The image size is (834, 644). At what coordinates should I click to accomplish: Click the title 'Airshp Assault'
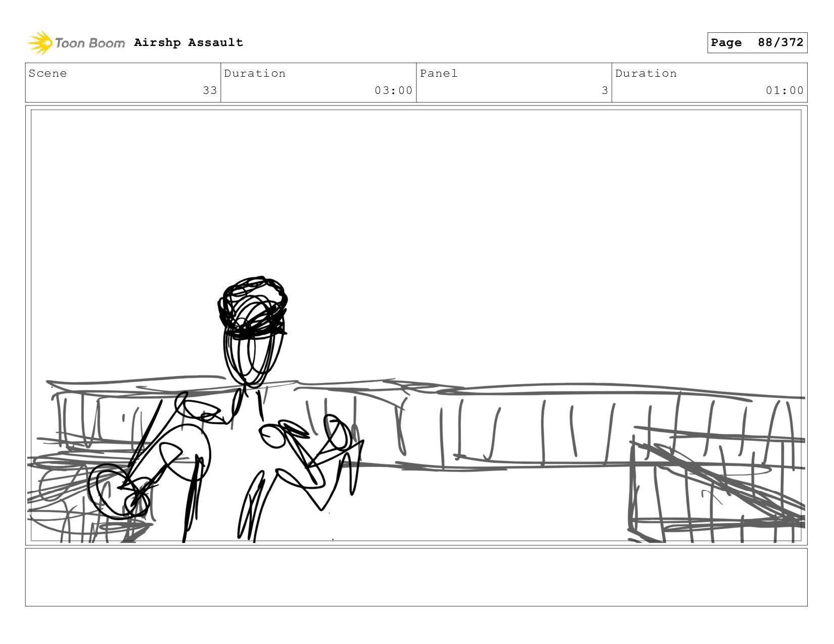pos(189,42)
